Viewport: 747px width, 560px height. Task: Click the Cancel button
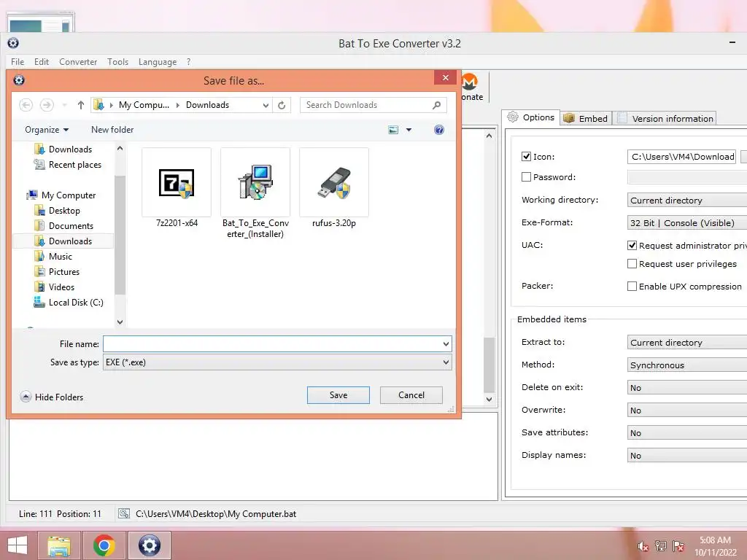pyautogui.click(x=411, y=394)
